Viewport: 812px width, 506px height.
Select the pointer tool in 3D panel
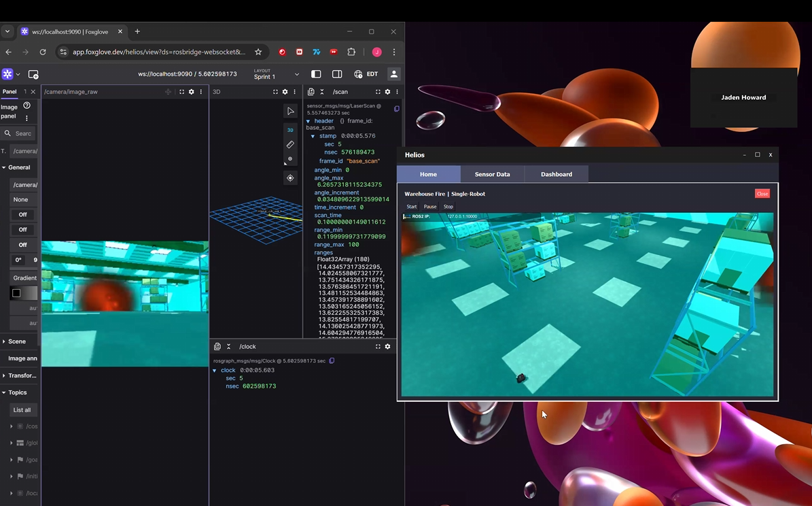(x=291, y=112)
